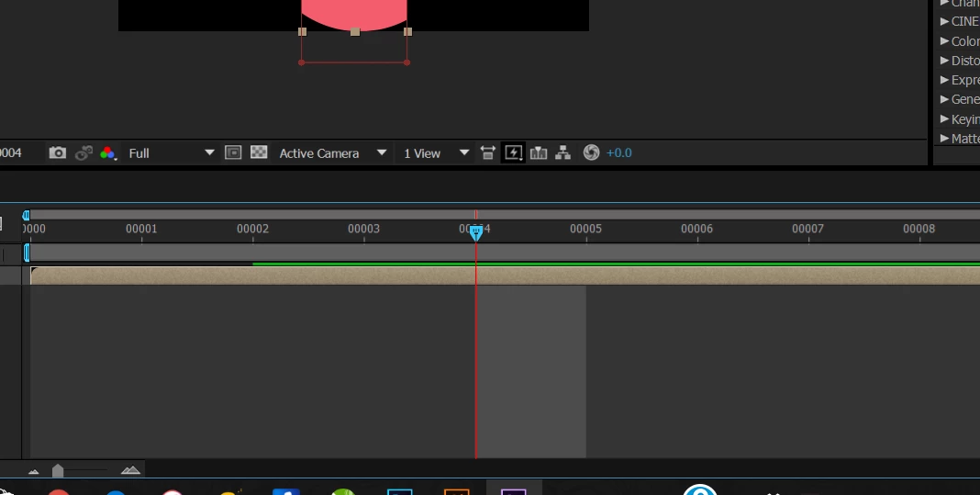Take a snapshot with the camera icon
The height and width of the screenshot is (495, 980).
[x=58, y=152]
